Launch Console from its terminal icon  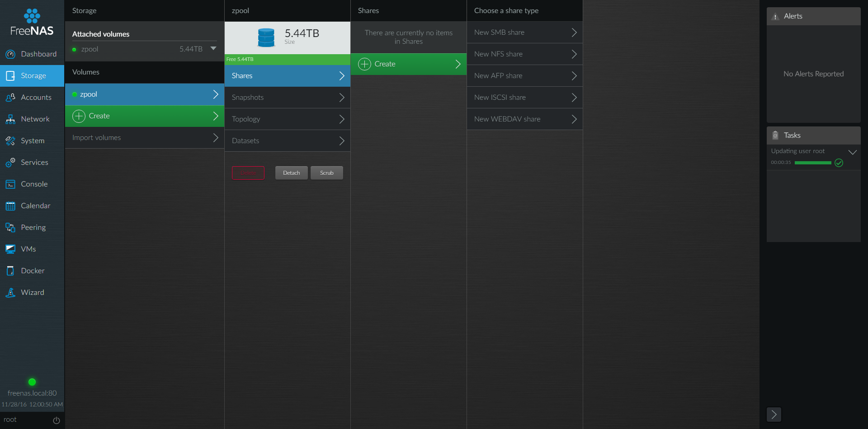(x=10, y=184)
